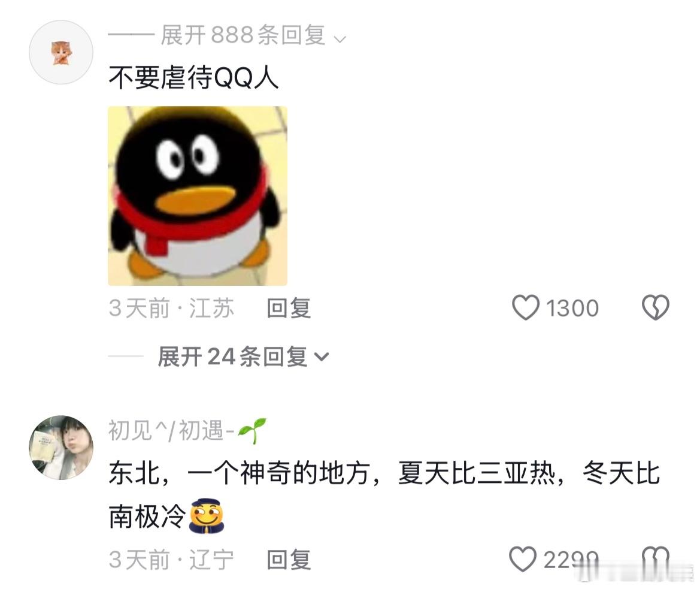The height and width of the screenshot is (589, 700).
Task: Reply to the 江苏 commenter
Action: (289, 308)
